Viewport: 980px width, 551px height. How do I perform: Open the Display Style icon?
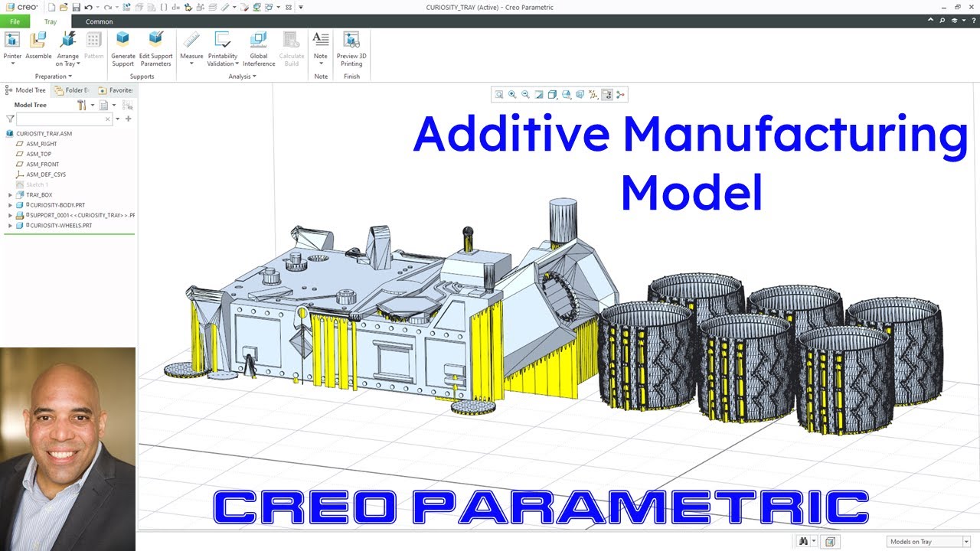[553, 95]
